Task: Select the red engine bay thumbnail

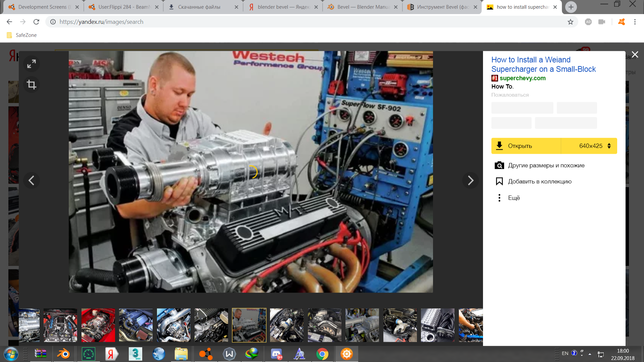Action: 98,325
